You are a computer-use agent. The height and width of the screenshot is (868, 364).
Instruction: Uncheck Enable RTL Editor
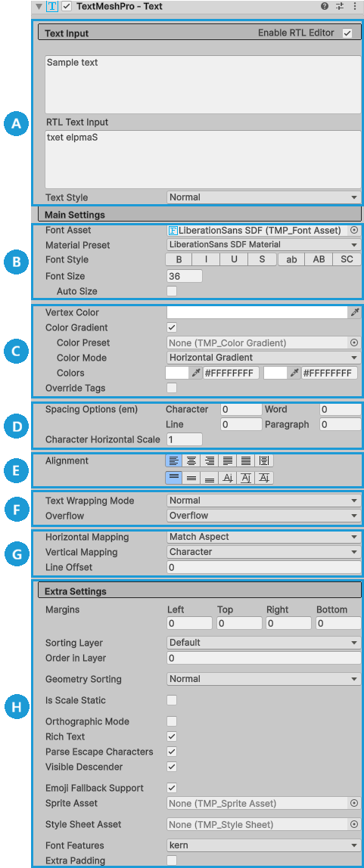(347, 33)
